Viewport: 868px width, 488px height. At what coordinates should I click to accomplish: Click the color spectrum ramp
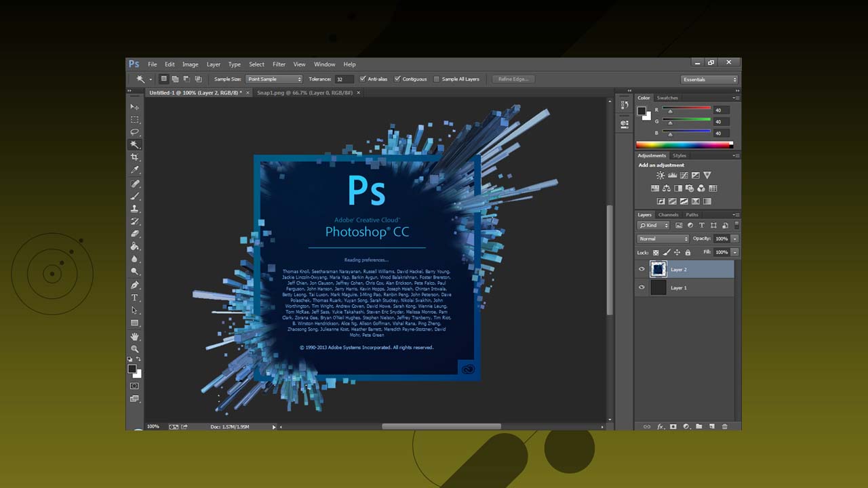(684, 144)
